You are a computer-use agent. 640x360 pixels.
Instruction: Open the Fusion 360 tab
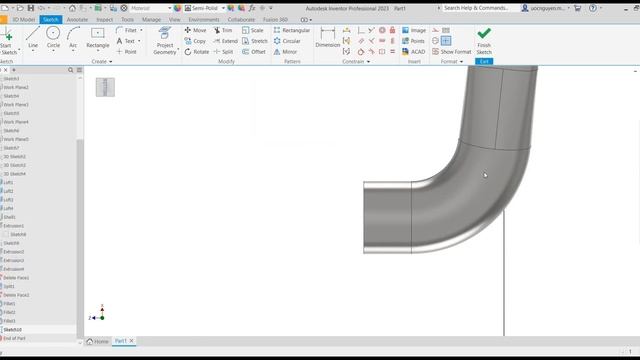click(275, 20)
